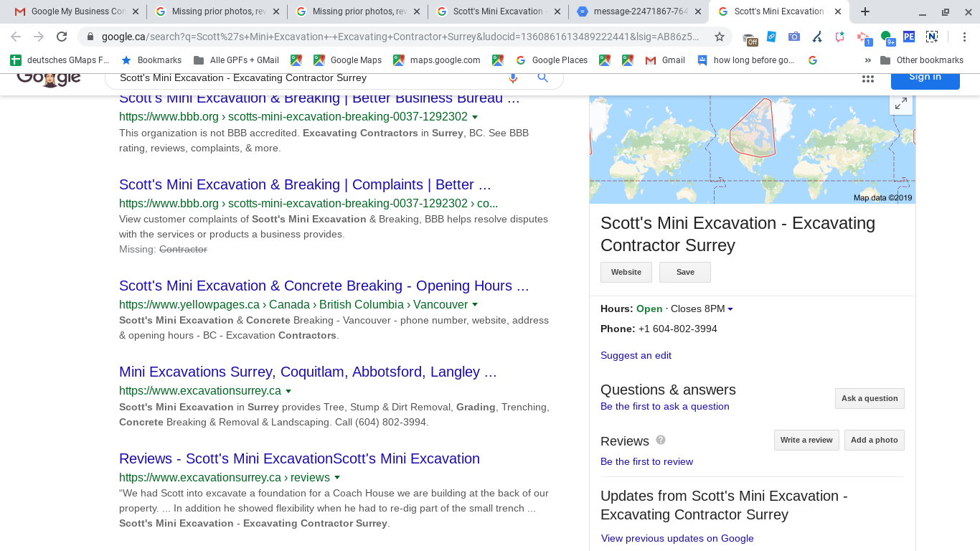Go back using the browser back arrow
Screen dimensions: 980x551
(x=16, y=37)
